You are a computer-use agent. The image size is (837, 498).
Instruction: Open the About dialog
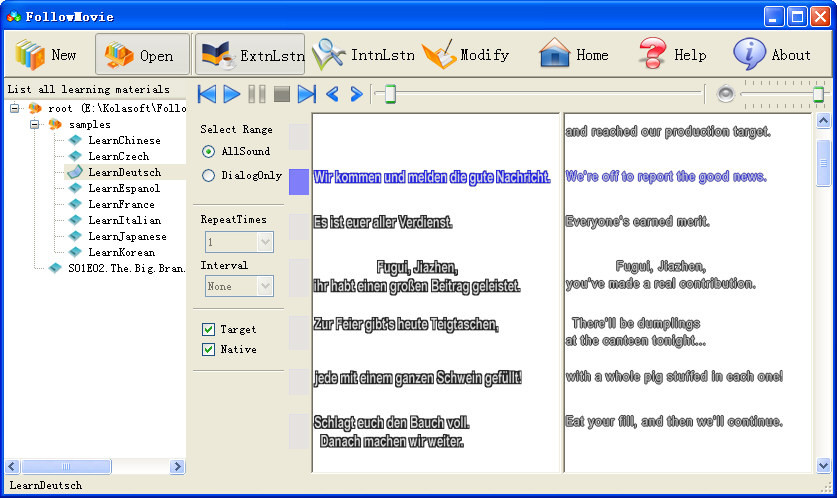coord(772,54)
